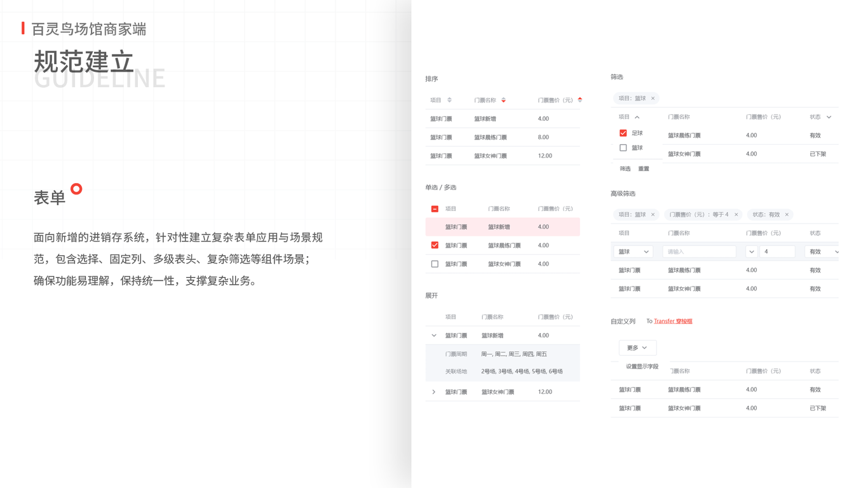Click the 周一, 周二, 周三, 周四, 周五 value
The image size is (868, 488).
(514, 355)
